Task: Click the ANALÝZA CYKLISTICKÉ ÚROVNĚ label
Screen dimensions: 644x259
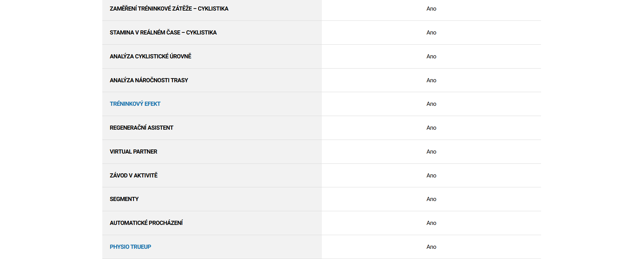Action: (150, 56)
